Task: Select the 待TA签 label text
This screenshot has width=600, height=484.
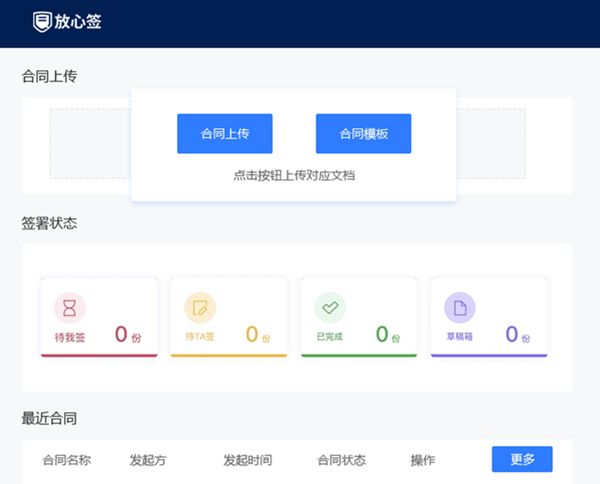Action: coord(200,337)
